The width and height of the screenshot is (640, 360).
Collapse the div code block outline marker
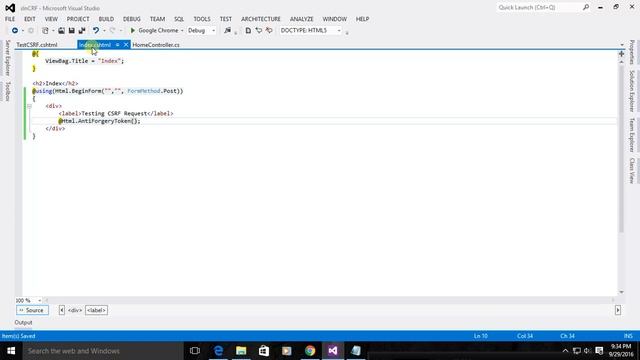[x=29, y=106]
